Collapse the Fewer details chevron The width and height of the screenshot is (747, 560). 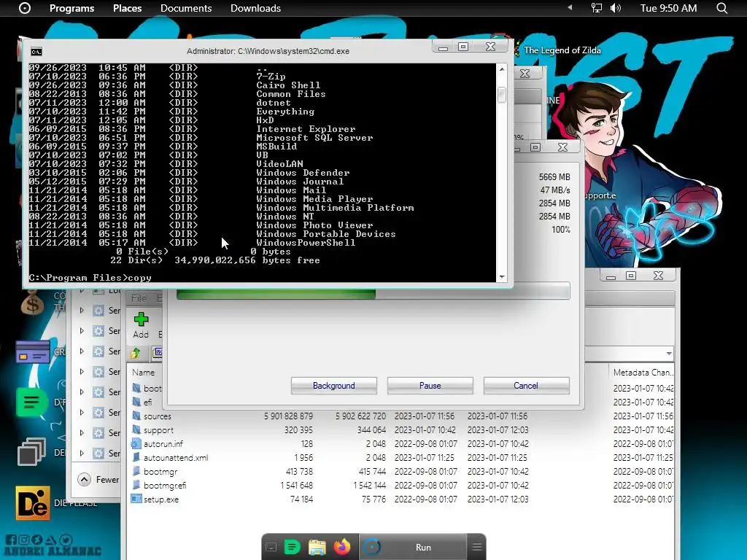pyautogui.click(x=85, y=480)
